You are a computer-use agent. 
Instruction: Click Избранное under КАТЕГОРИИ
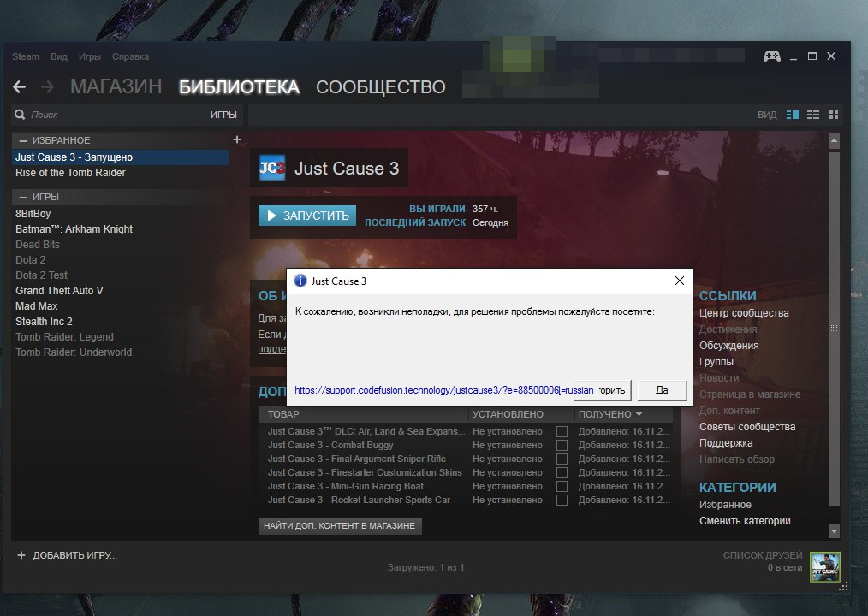coord(725,505)
